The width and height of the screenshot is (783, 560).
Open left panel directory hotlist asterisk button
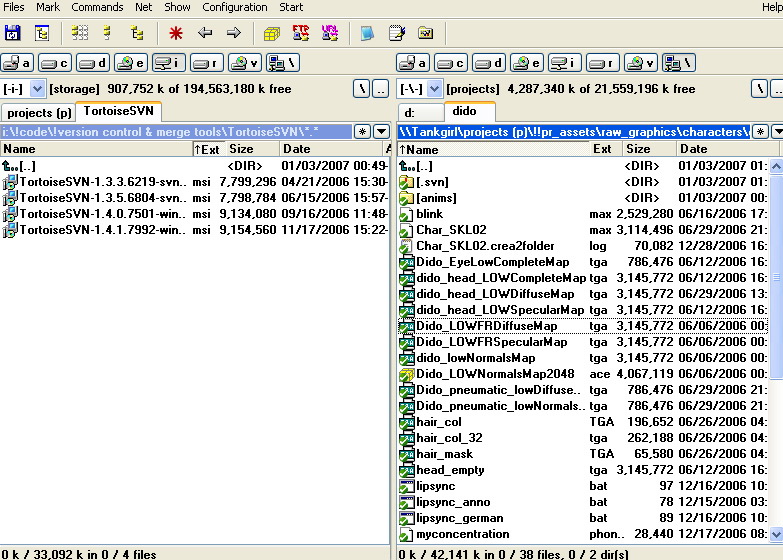(362, 132)
